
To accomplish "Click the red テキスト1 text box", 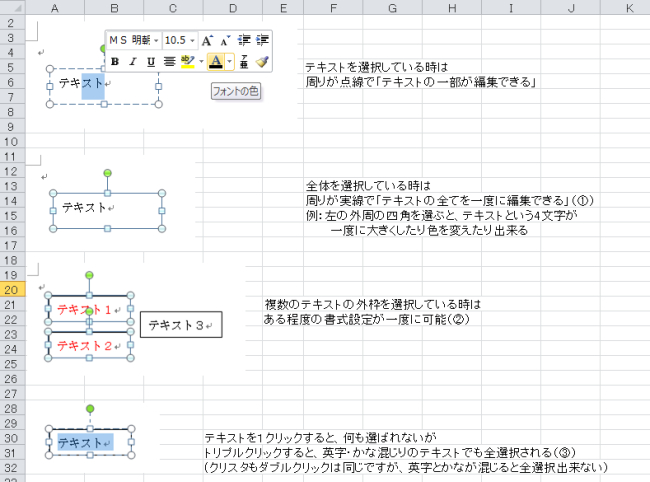I will (89, 309).
